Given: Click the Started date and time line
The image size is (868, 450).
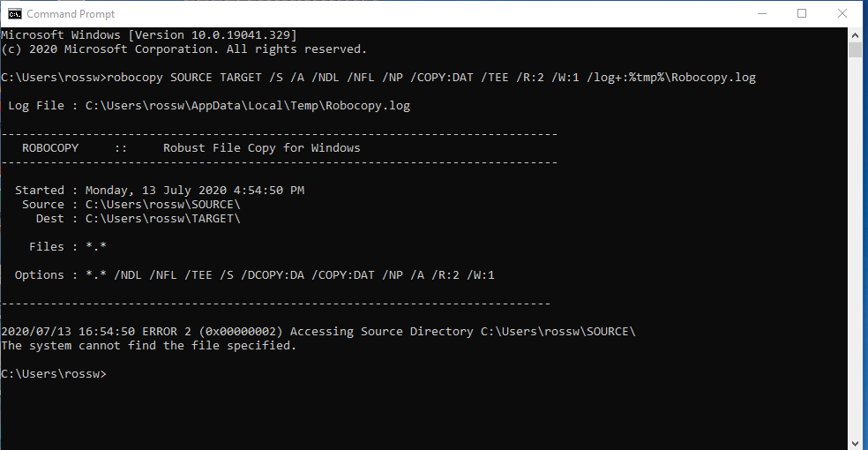Looking at the screenshot, I should [x=160, y=191].
